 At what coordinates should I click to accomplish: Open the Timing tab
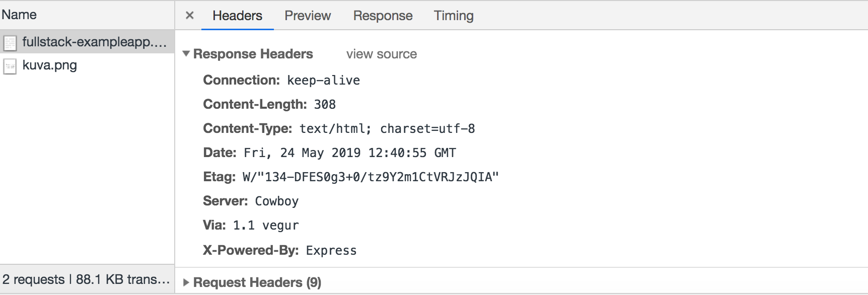tap(454, 16)
